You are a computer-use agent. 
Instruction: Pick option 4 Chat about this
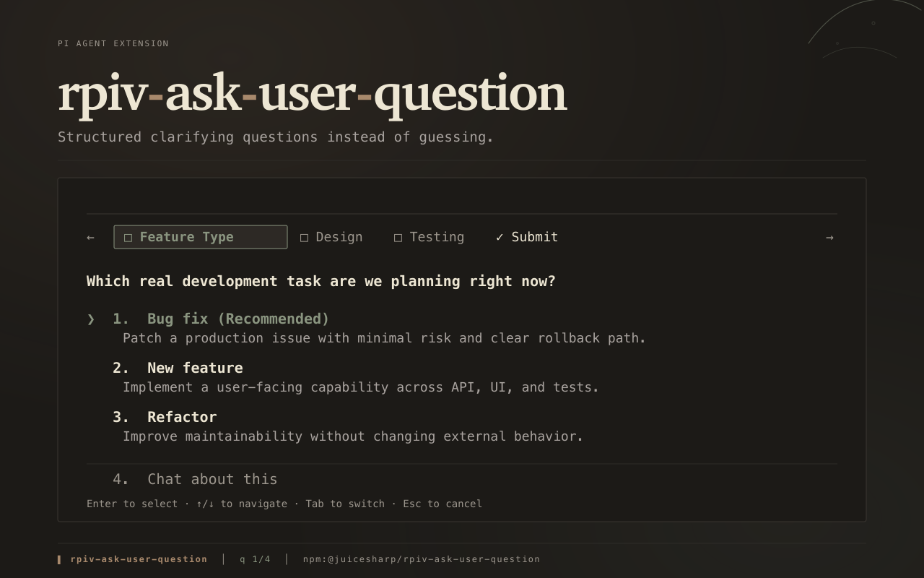tap(195, 479)
